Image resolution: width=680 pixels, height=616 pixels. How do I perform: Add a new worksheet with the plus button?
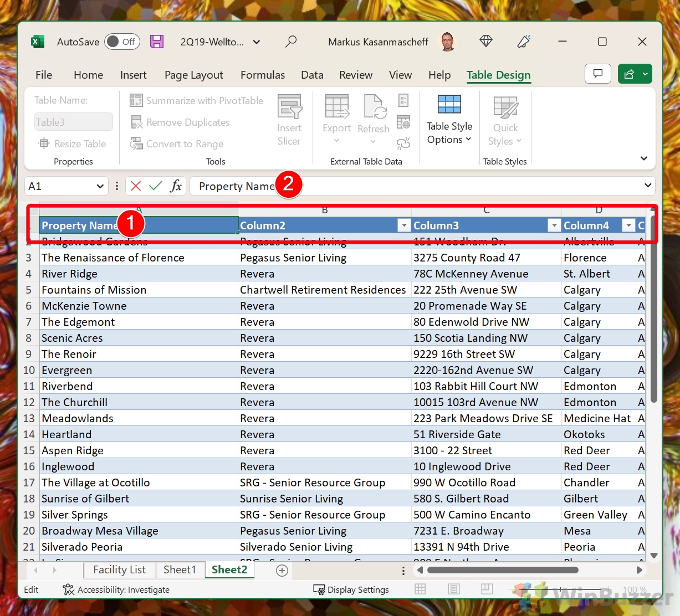point(282,570)
